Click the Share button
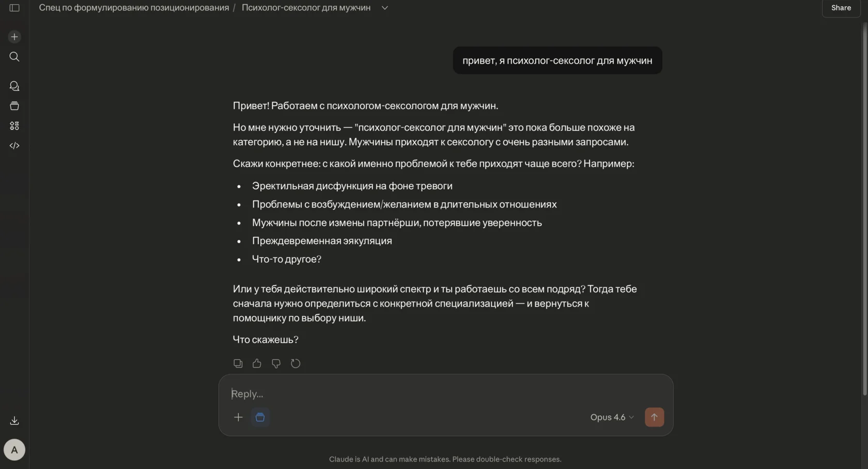 [x=840, y=8]
